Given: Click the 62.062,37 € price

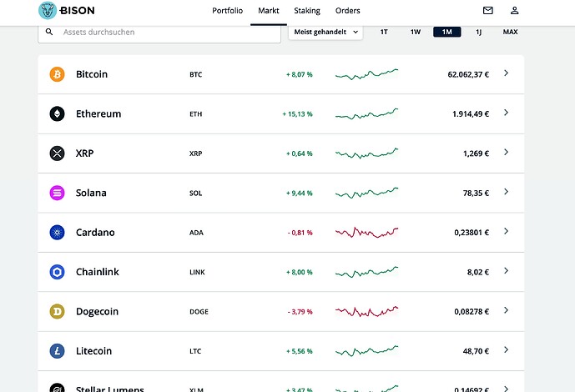Looking at the screenshot, I should click(x=468, y=74).
